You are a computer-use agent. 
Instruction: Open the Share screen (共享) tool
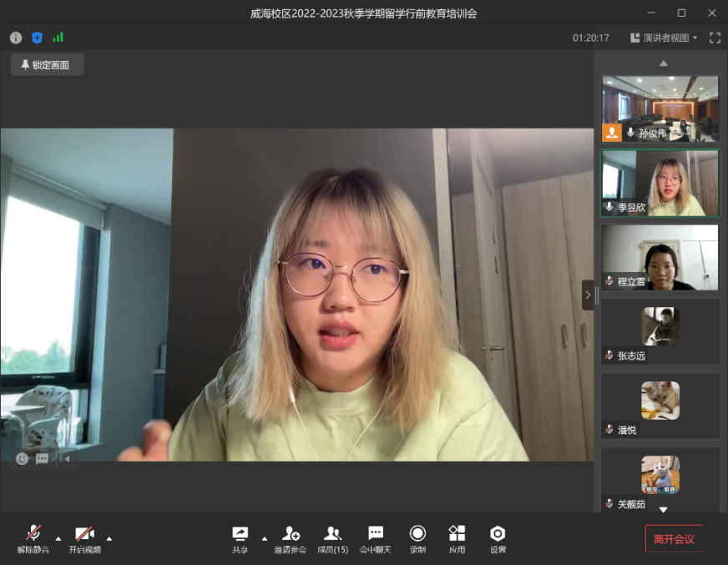(x=240, y=538)
